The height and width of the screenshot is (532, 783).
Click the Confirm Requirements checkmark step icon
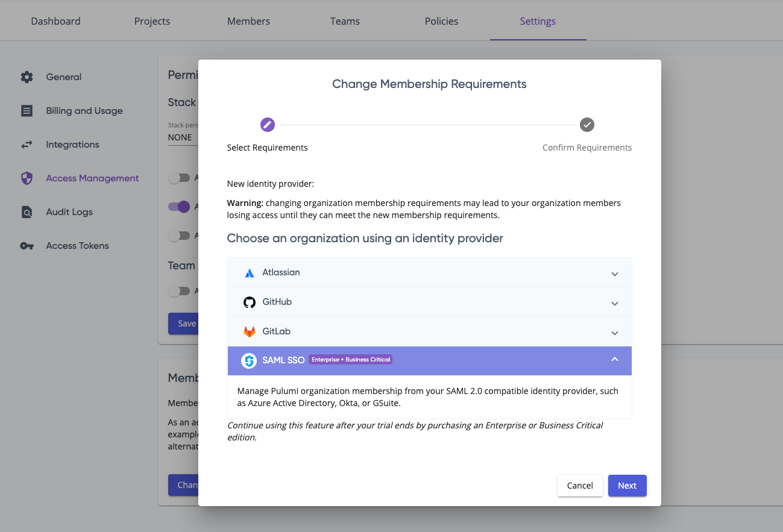[x=587, y=125]
